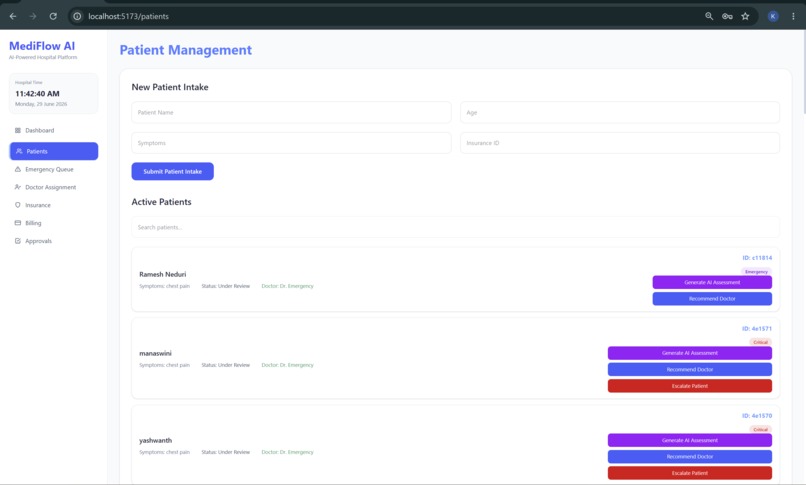Submit the Patient Intake form

tap(173, 172)
